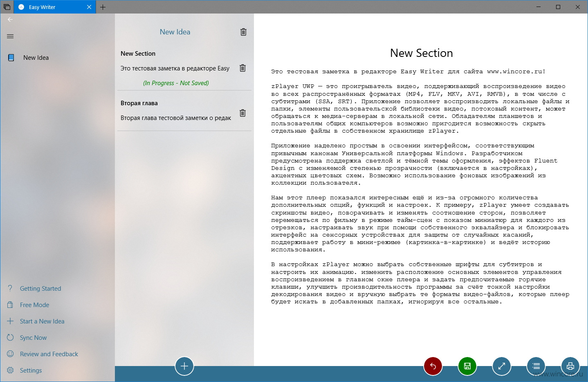Image resolution: width=588 pixels, height=382 pixels.
Task: Click the list lines button in bottom bar
Action: (x=536, y=366)
